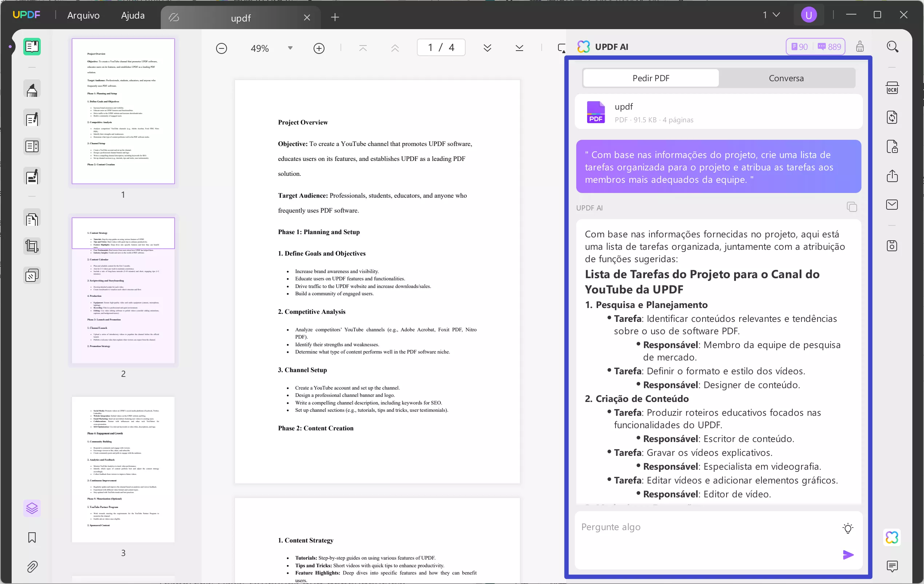The image size is (924, 584).
Task: Open the Arquivo menu
Action: (83, 15)
